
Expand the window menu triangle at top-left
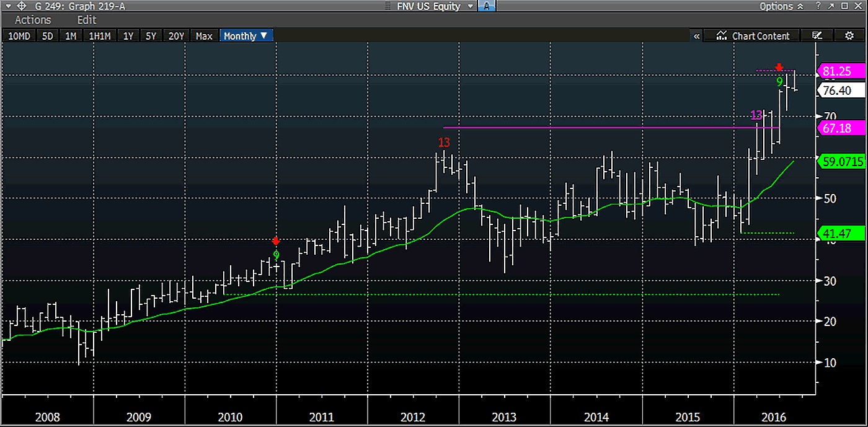[x=7, y=6]
